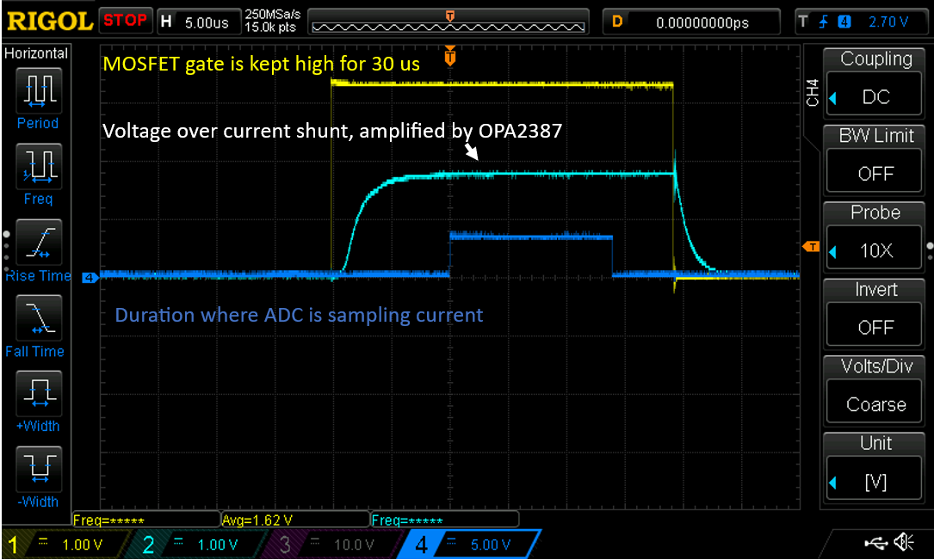Click the RIGOL logo
Image resolution: width=934 pixels, height=560 pixels.
click(x=49, y=22)
